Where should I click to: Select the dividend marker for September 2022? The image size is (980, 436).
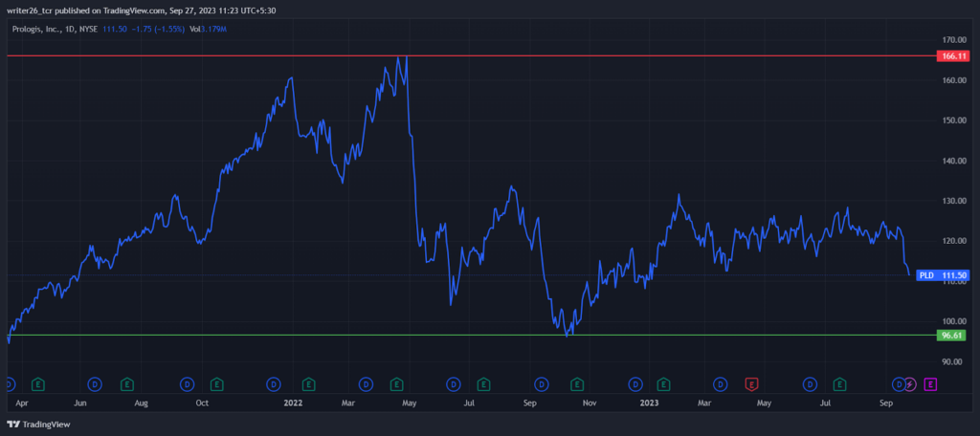click(x=543, y=382)
